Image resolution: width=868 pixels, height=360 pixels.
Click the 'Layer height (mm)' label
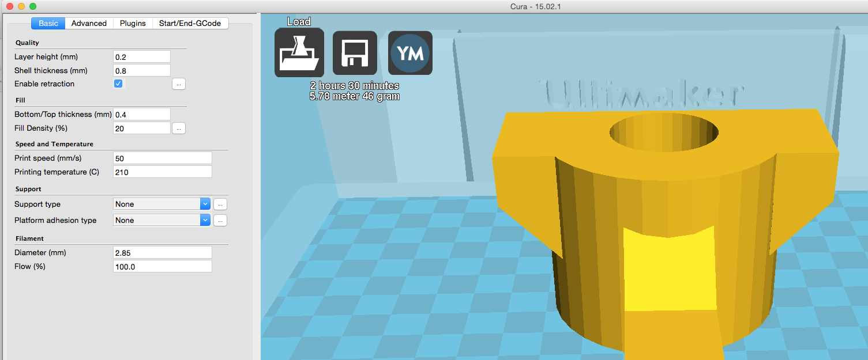click(x=46, y=56)
